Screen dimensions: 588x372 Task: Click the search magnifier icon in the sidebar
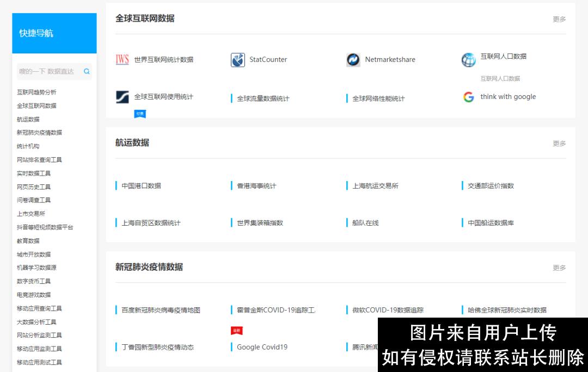(87, 71)
